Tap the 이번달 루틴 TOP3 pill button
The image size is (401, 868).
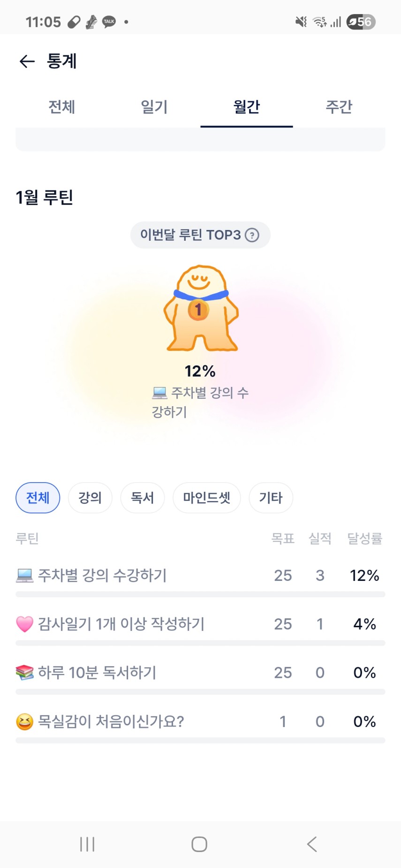point(190,235)
